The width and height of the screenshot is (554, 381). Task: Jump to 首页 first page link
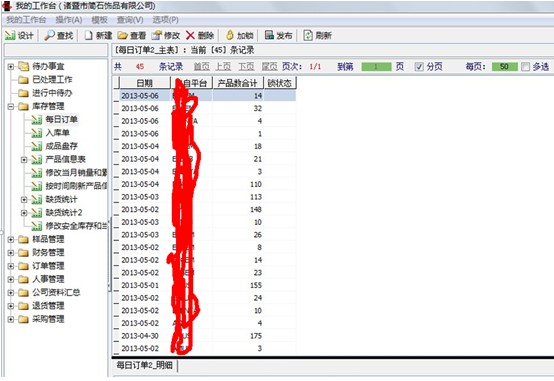pos(202,66)
